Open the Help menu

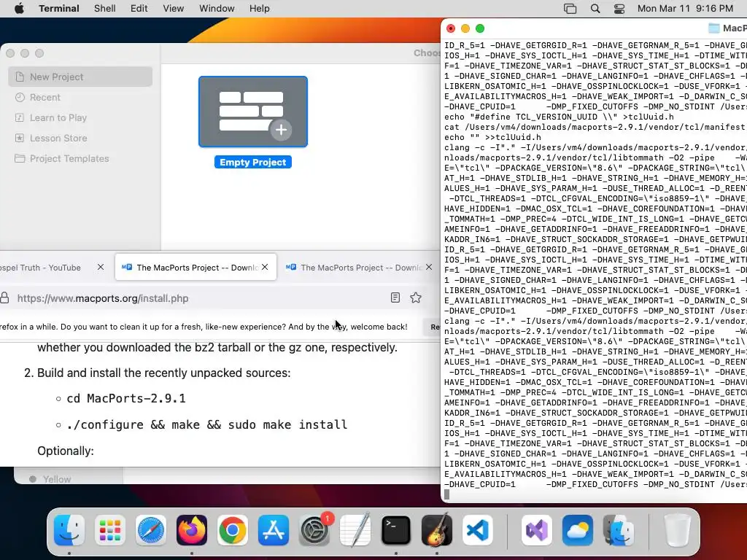259,9
